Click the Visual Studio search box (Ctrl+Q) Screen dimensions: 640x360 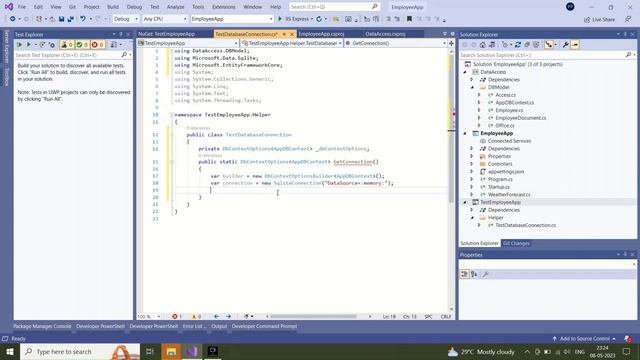[334, 7]
